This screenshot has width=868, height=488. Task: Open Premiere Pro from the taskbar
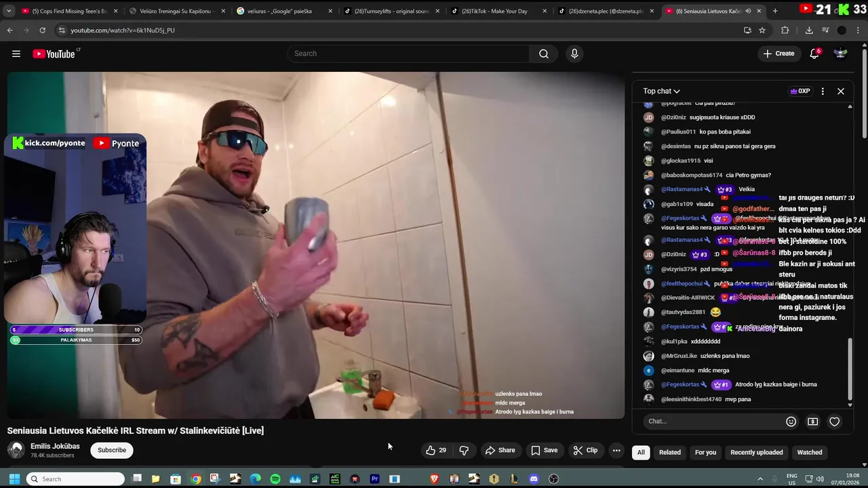click(374, 479)
